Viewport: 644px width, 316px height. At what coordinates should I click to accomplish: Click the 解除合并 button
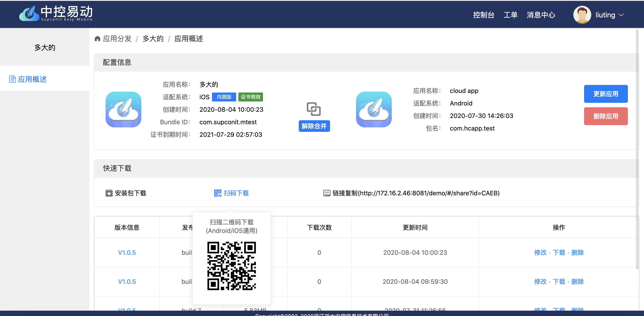(314, 126)
